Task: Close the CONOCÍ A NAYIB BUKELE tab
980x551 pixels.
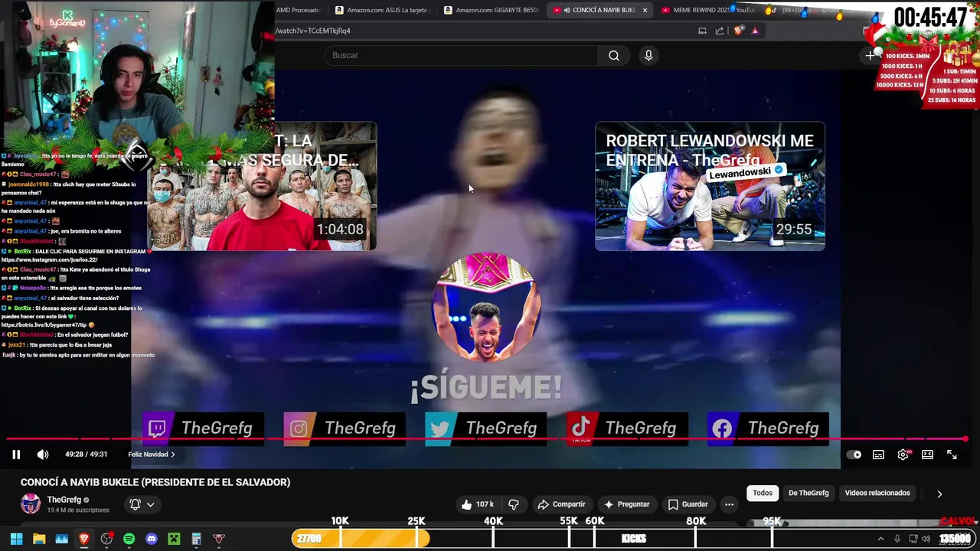Action: click(x=645, y=10)
